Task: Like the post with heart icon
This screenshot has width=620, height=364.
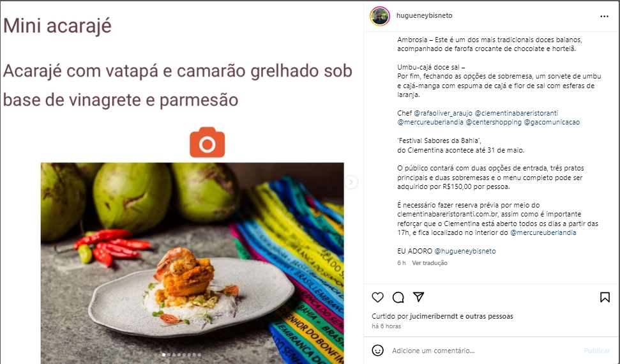Action: pos(377,297)
